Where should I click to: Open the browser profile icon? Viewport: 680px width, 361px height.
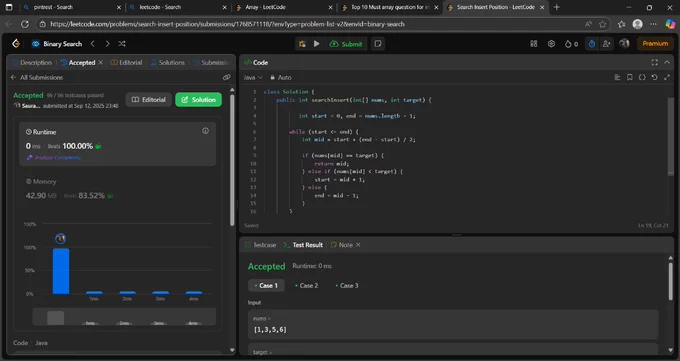[x=638, y=24]
